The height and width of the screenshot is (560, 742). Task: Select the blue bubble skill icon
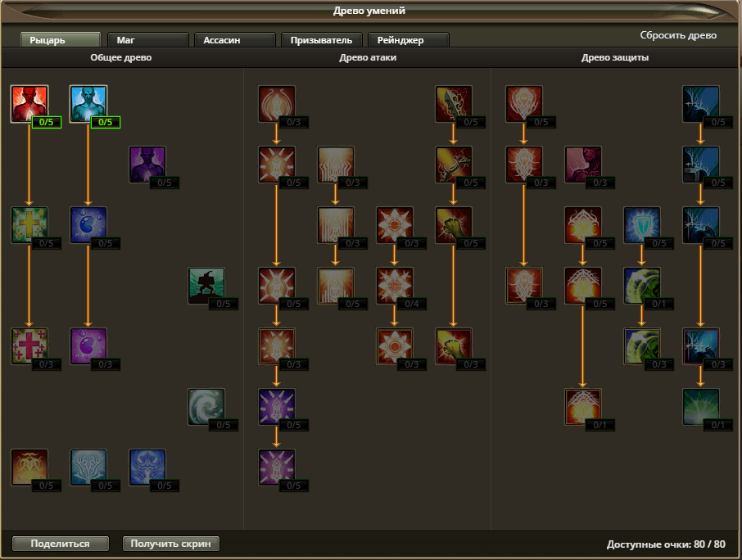pos(88,225)
